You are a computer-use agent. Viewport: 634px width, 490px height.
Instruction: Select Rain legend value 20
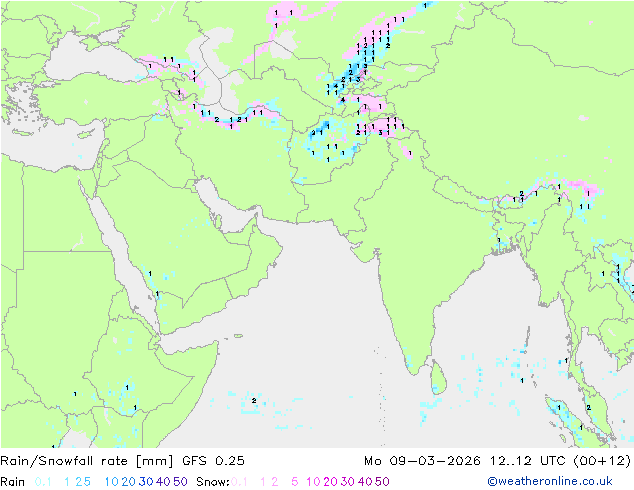[x=129, y=482]
